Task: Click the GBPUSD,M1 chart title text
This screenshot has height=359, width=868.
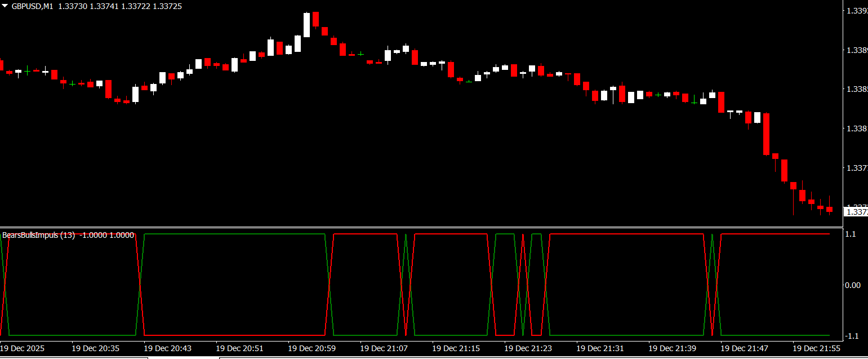Action: tap(33, 5)
